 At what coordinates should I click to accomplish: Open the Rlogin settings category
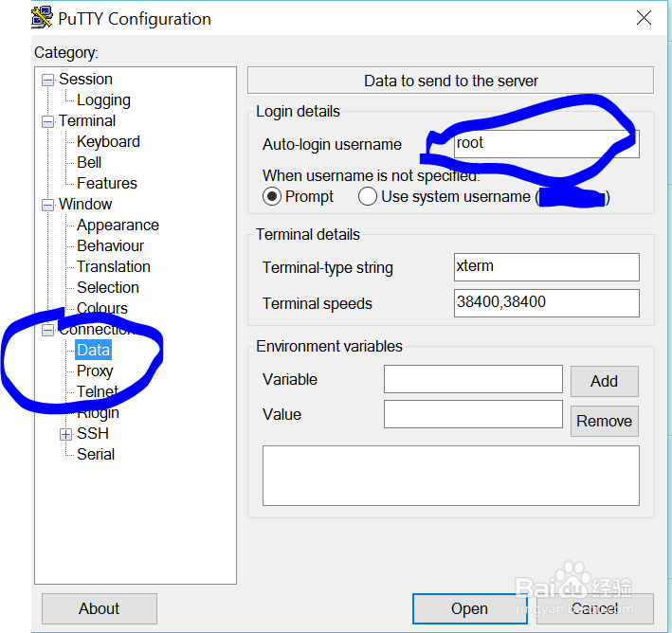tap(98, 413)
